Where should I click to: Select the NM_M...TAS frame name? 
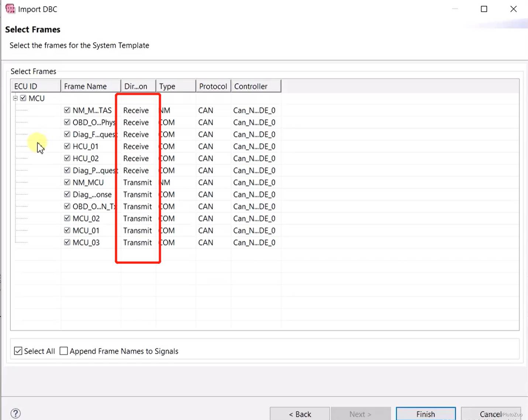92,110
